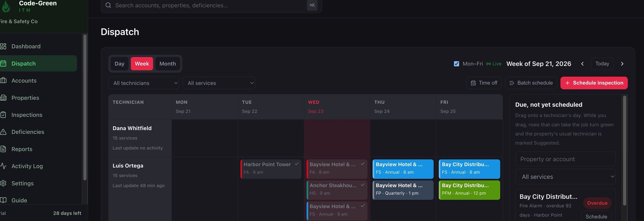Screen dimensions: 644x221
Task: Click the Properties building icon in sidebar
Action: click(3, 98)
